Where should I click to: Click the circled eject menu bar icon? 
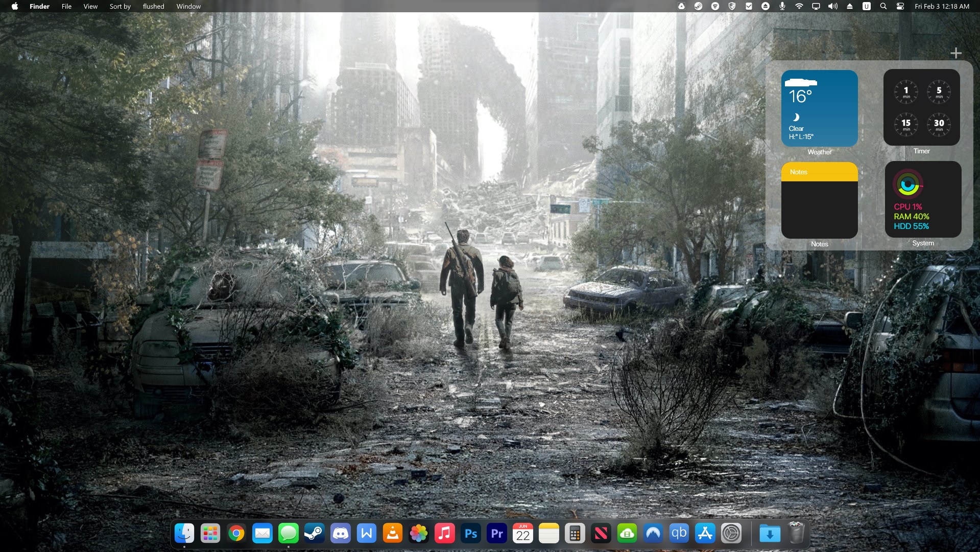click(x=766, y=6)
